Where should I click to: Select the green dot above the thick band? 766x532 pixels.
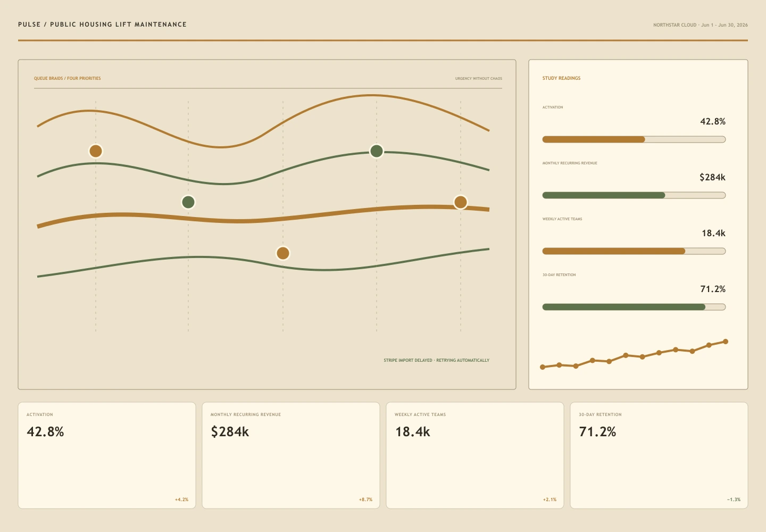(188, 202)
